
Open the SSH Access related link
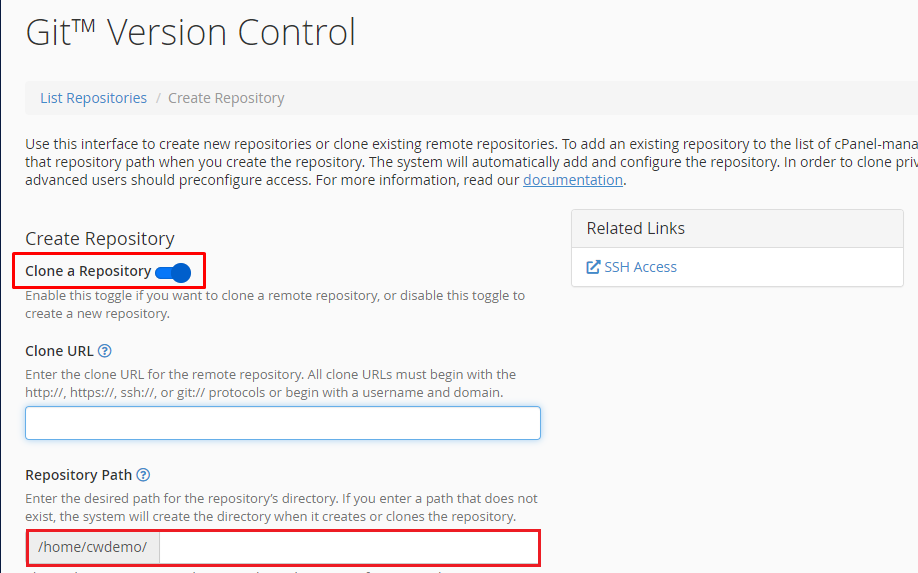coord(640,267)
